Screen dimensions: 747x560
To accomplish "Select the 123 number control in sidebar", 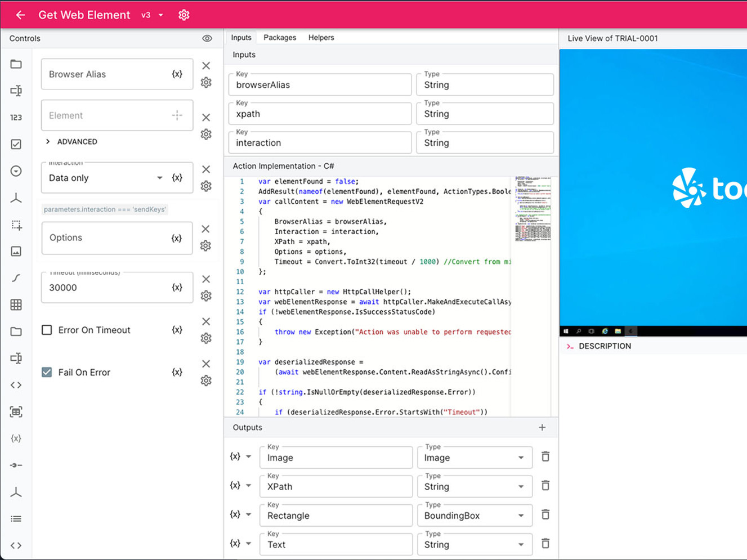I will point(16,118).
